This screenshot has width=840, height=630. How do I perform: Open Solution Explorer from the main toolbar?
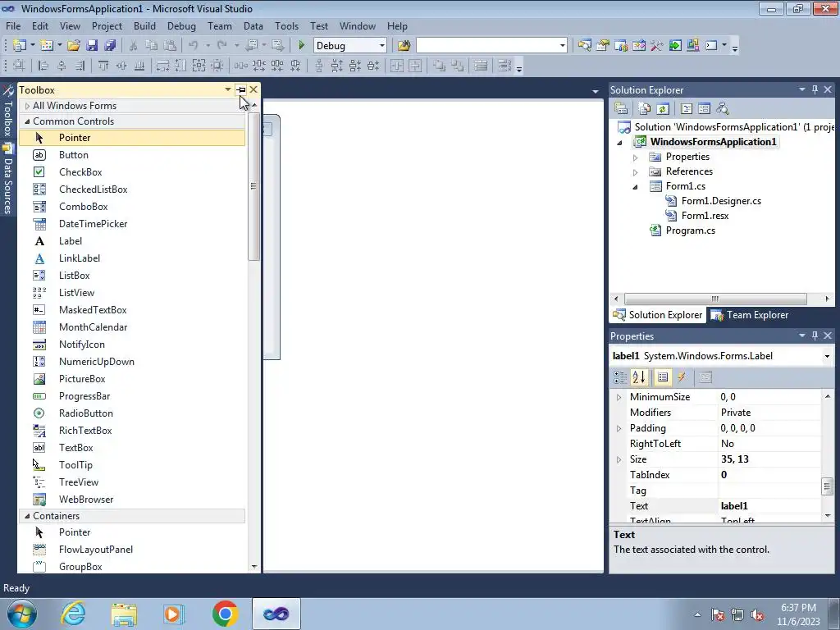584,46
